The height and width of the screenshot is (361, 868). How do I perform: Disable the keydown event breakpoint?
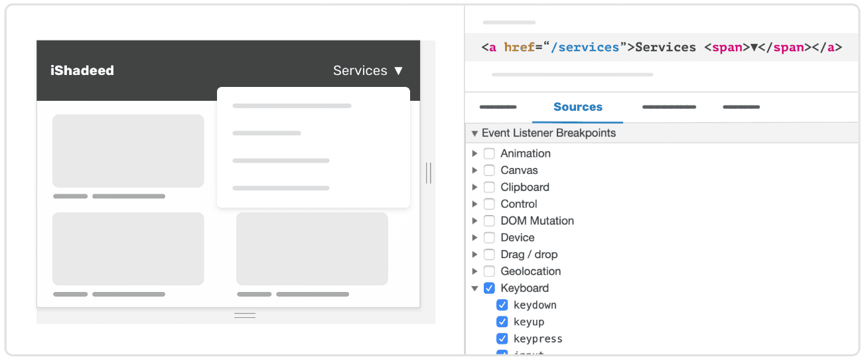pos(502,305)
